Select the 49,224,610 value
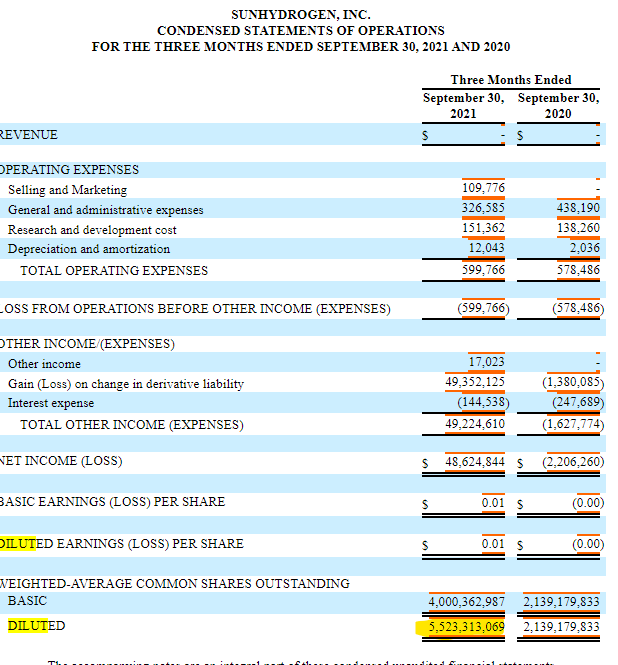Image resolution: width=618 pixels, height=665 pixels. click(x=475, y=424)
